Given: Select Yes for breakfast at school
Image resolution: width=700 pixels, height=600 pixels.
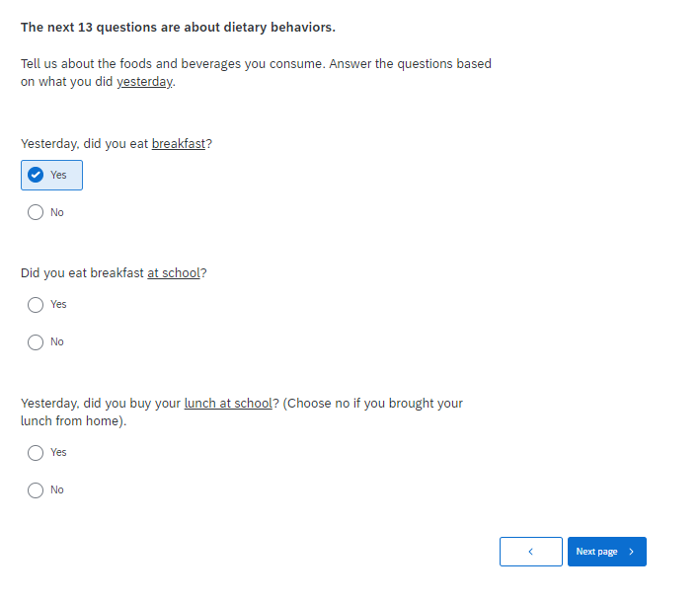Looking at the screenshot, I should 36,304.
